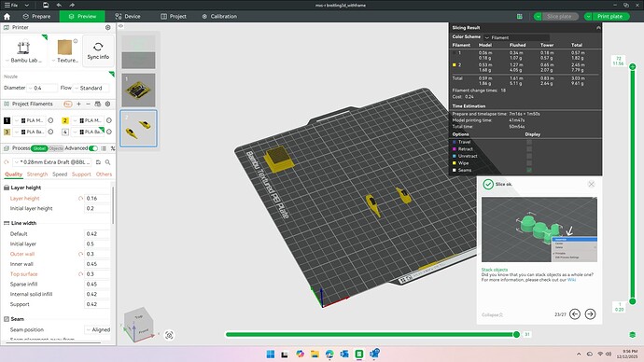644x362 pixels.
Task: Edit filament 4 preset icon
Action: pos(109,132)
